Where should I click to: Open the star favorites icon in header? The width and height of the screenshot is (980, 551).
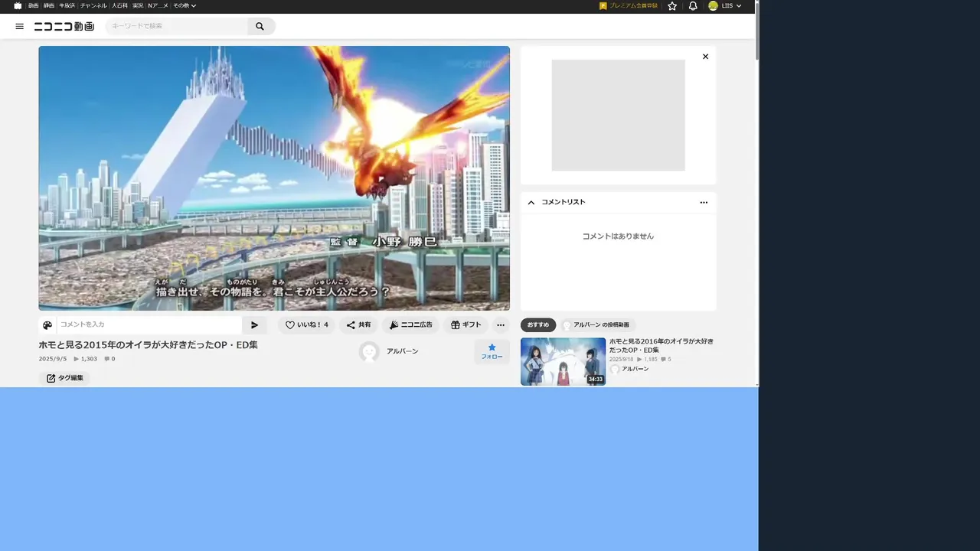pyautogui.click(x=672, y=5)
